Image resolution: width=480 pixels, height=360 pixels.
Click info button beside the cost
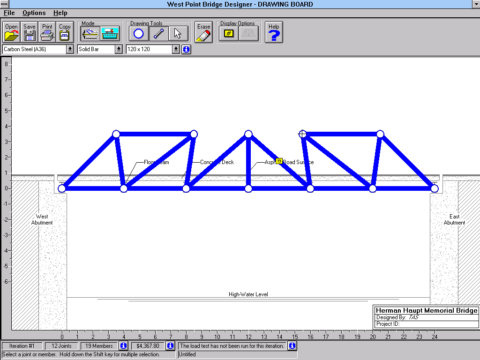pos(170,346)
